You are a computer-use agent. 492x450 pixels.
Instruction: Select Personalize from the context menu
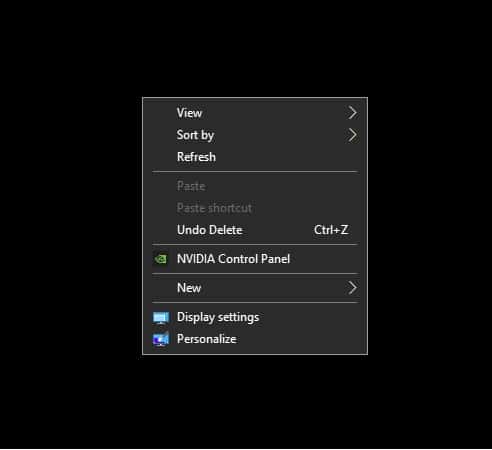[255, 339]
